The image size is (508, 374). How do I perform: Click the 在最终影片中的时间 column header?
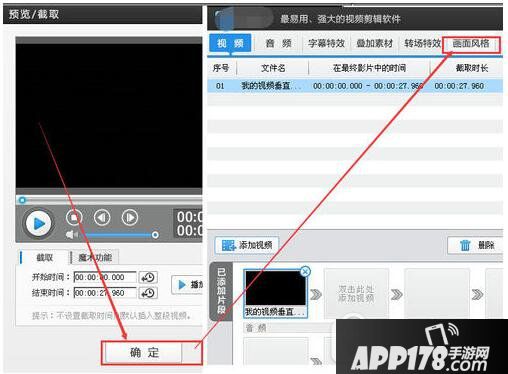pos(369,68)
